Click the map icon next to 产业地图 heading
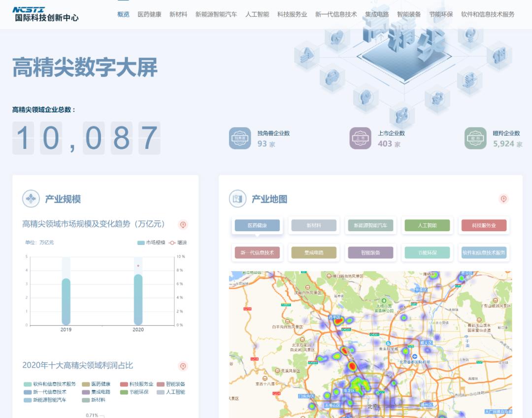This screenshot has height=418, width=532. coord(237,199)
